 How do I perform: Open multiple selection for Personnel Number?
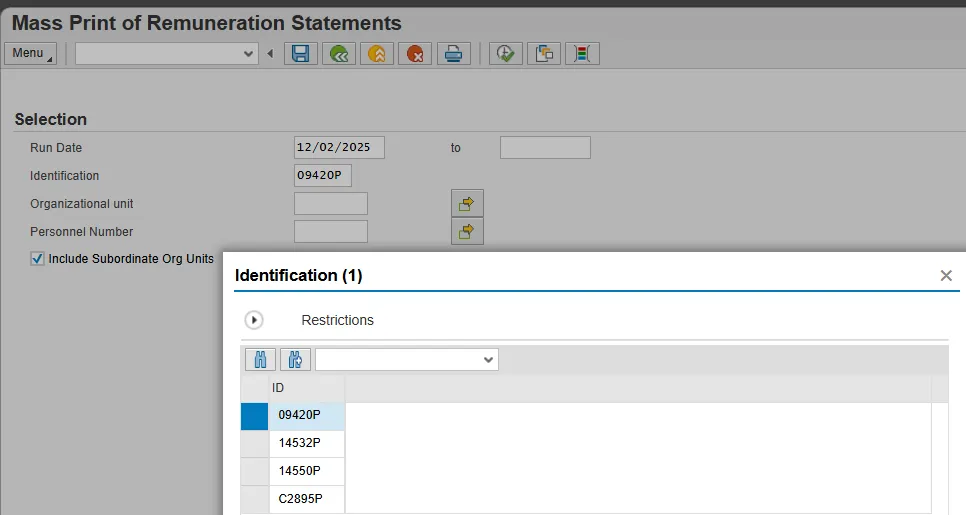(467, 232)
